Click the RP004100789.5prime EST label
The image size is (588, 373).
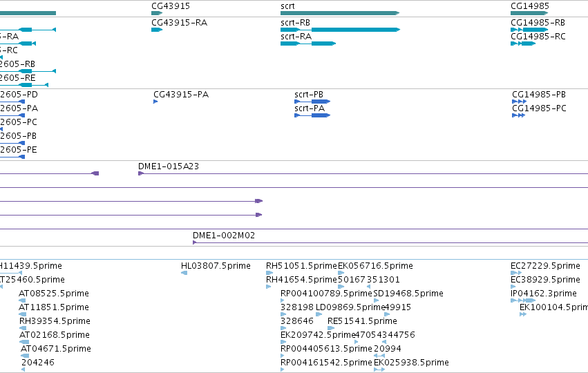coord(326,294)
